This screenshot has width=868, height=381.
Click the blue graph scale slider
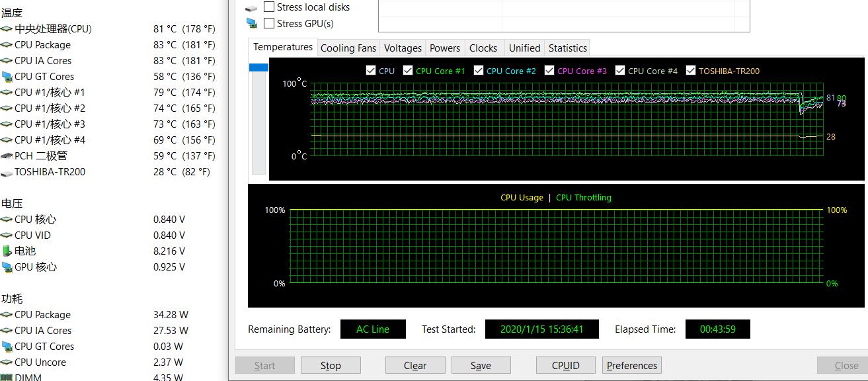[258, 67]
